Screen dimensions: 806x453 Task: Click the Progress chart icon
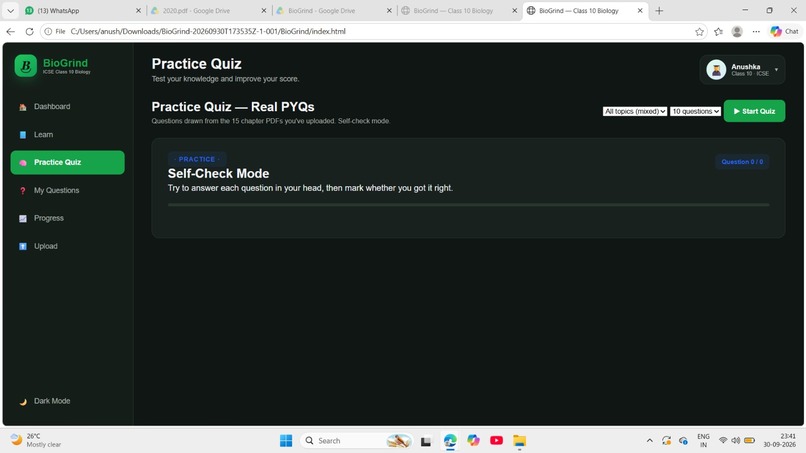point(23,219)
